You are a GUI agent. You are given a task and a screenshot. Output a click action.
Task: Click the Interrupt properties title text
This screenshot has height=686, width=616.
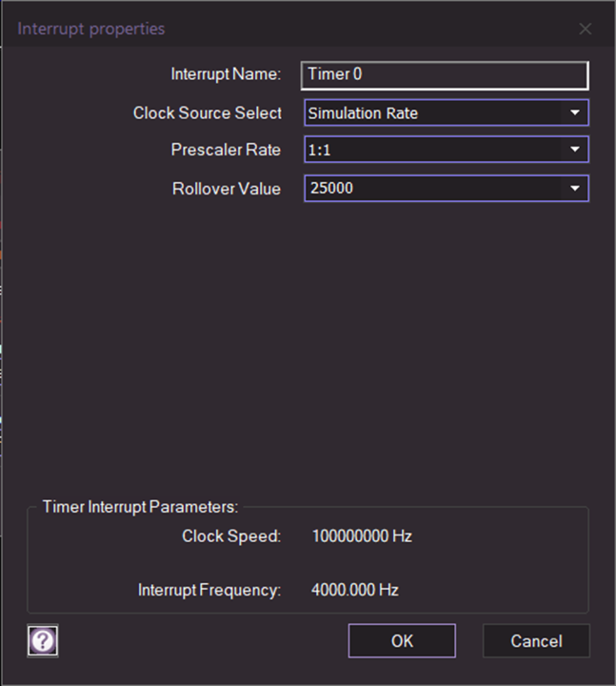click(91, 29)
